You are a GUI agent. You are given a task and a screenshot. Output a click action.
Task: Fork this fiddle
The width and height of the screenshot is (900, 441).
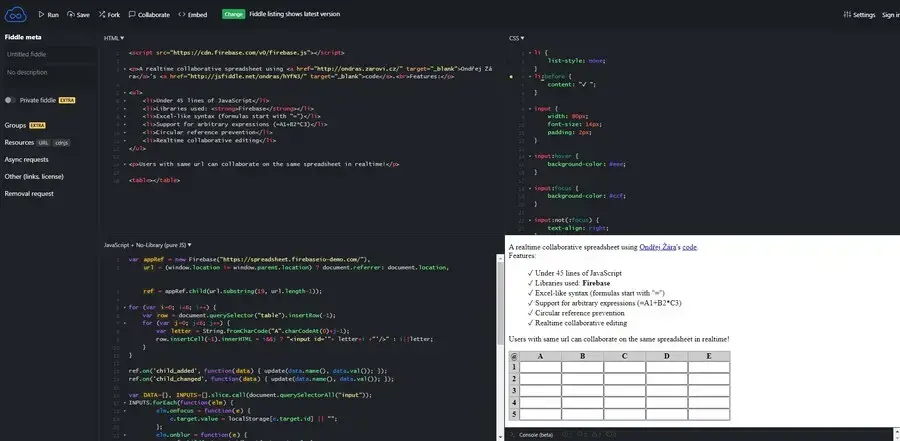[109, 14]
